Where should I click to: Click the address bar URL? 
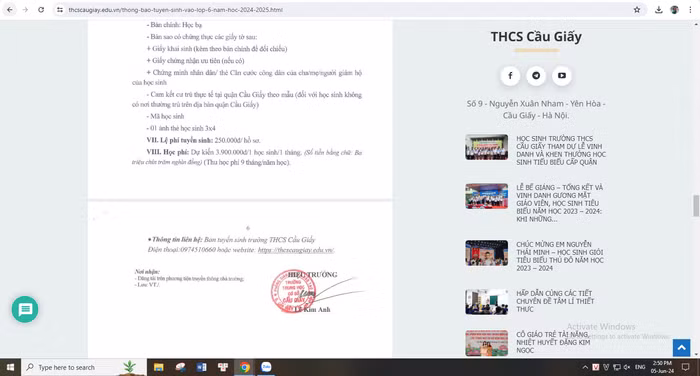click(x=175, y=9)
